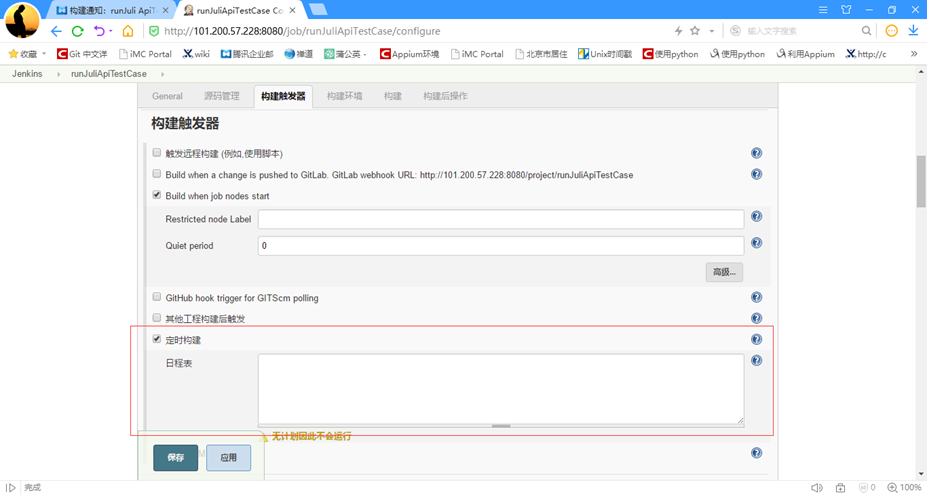The height and width of the screenshot is (495, 927).
Task: Click the green shield security icon
Action: [154, 31]
